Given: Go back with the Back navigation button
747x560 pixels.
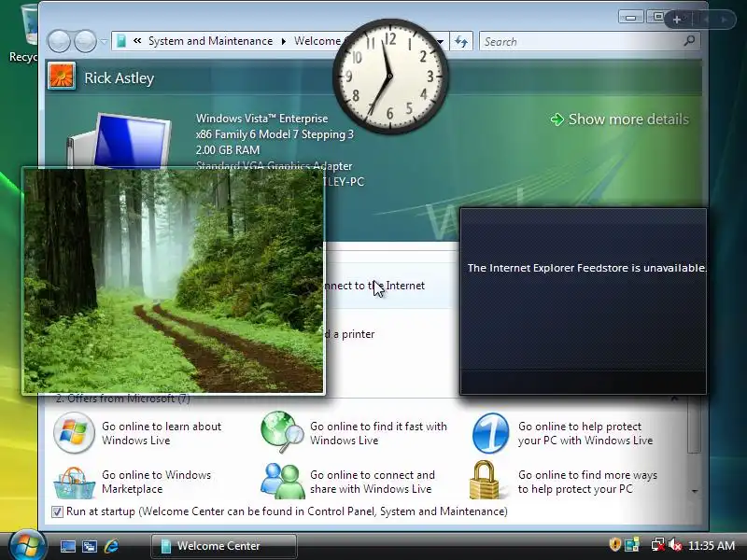Looking at the screenshot, I should click(x=59, y=41).
